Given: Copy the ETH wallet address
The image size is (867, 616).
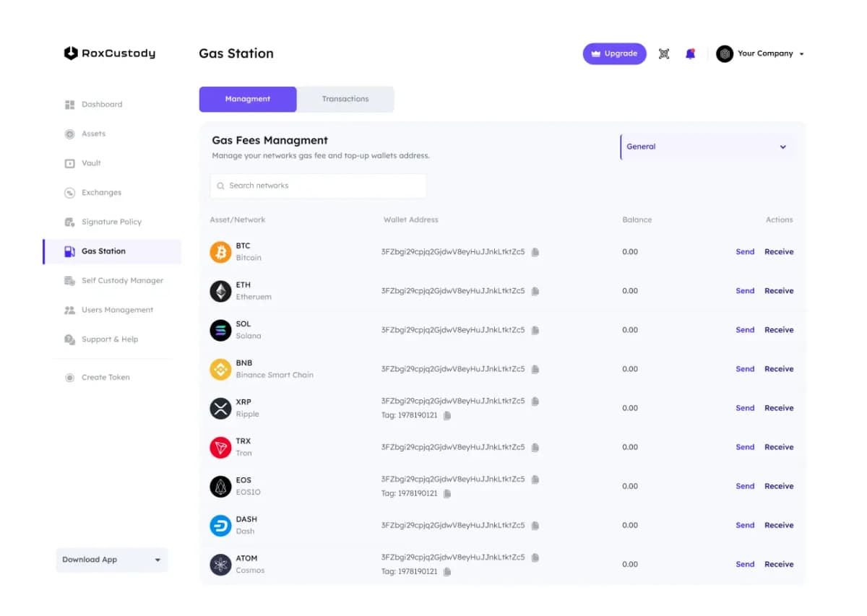Looking at the screenshot, I should coord(535,291).
